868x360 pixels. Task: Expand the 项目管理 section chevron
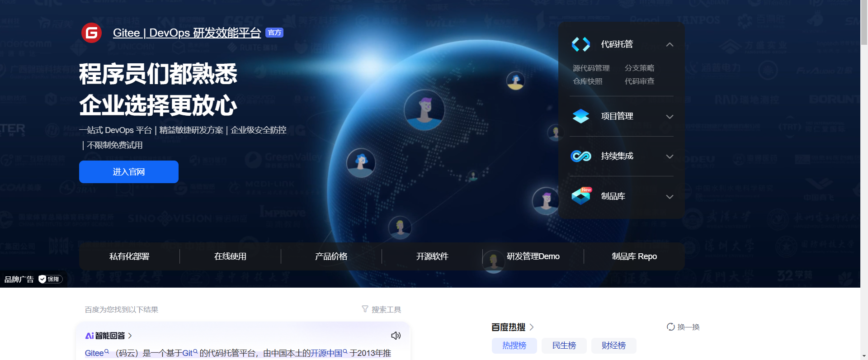pos(670,117)
